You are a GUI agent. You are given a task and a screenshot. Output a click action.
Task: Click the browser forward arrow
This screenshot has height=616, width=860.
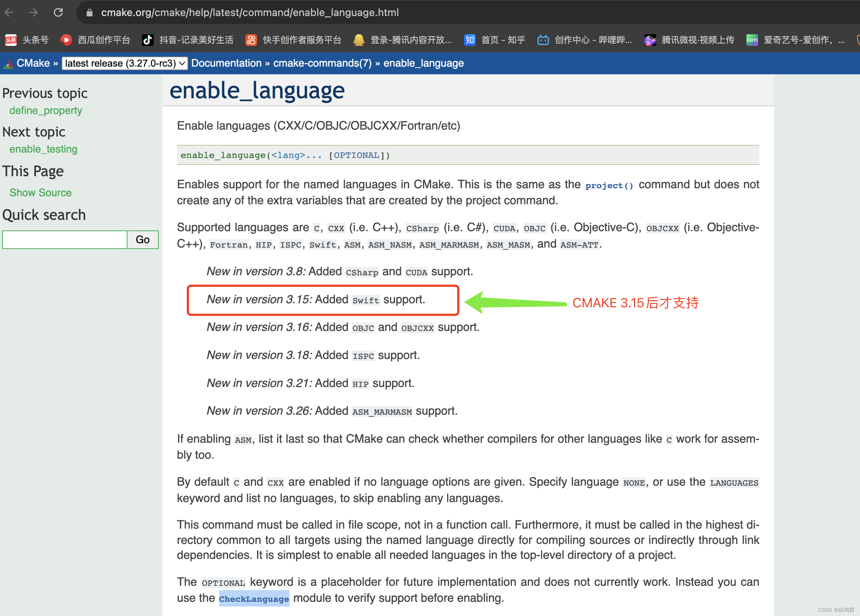pos(33,12)
